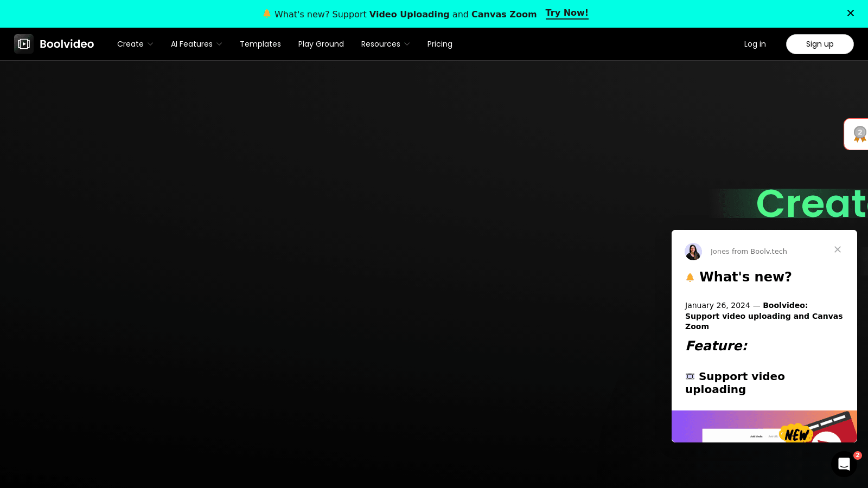Screen dimensions: 868x488
Task: Follow the Try Now! link
Action: tap(566, 13)
